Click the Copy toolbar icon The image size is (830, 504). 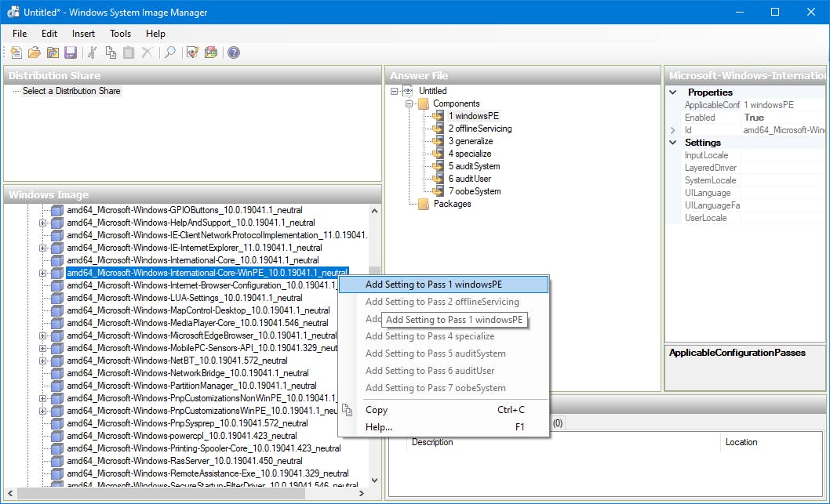pos(111,53)
